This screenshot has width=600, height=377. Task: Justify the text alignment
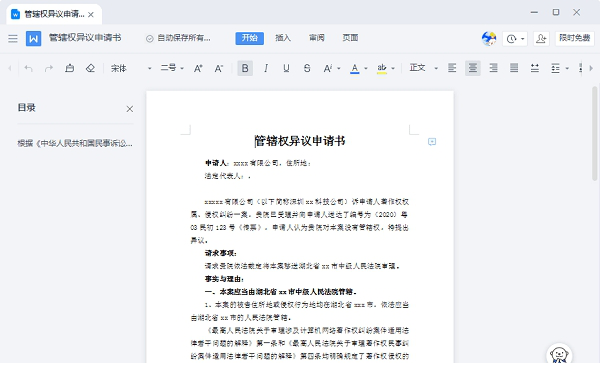(514, 69)
